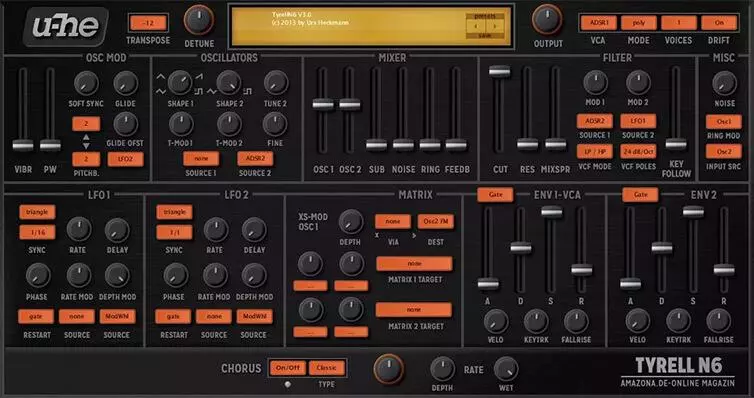Open the VCF Poles 24 dB/Oct selector
Screen dimensions: 754x398
point(638,151)
